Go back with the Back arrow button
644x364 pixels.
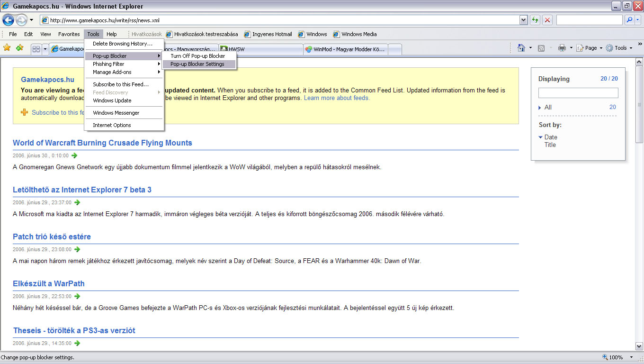click(8, 20)
